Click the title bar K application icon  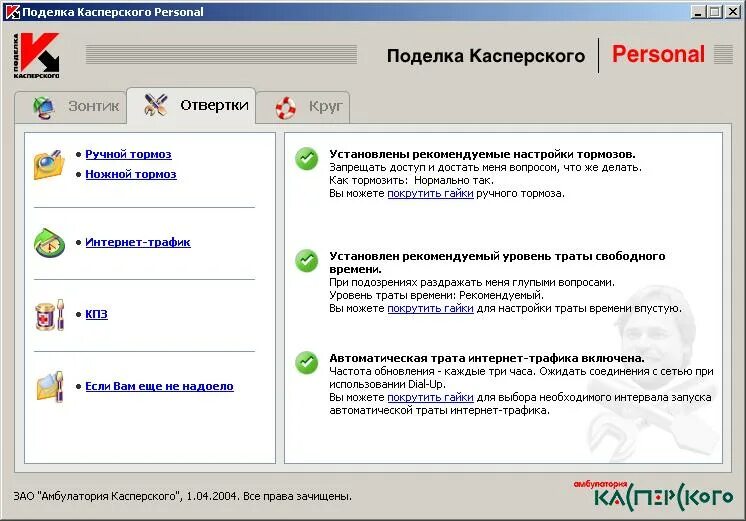click(x=12, y=12)
